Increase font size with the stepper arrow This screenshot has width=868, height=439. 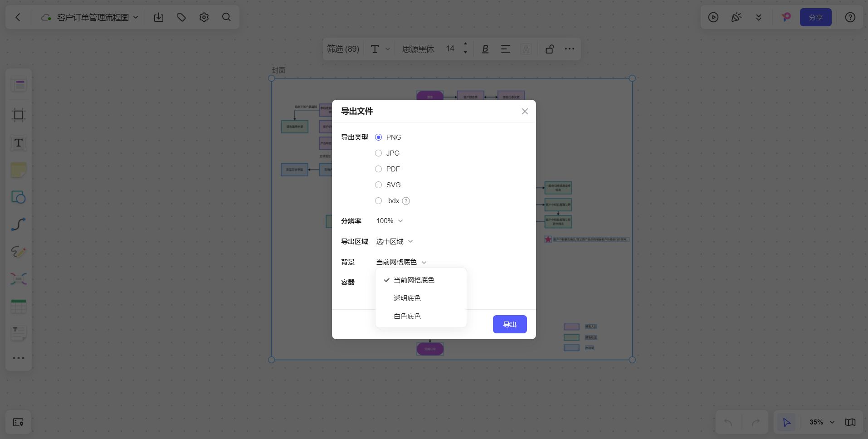(465, 45)
